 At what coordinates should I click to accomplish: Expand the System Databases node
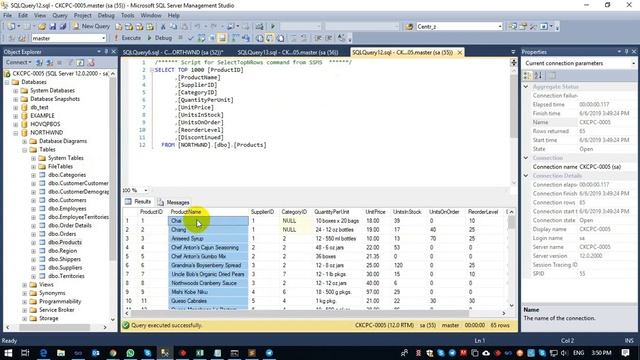click(x=16, y=91)
